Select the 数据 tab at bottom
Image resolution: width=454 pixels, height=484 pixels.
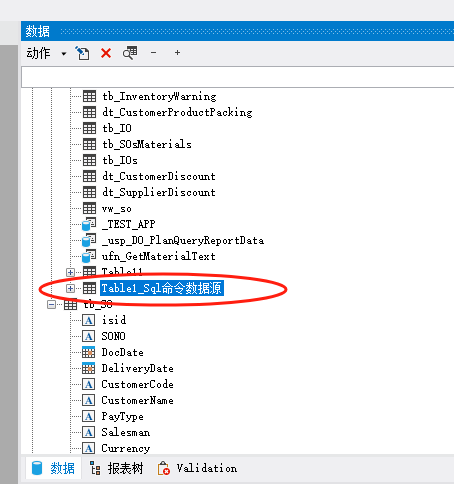click(53, 468)
